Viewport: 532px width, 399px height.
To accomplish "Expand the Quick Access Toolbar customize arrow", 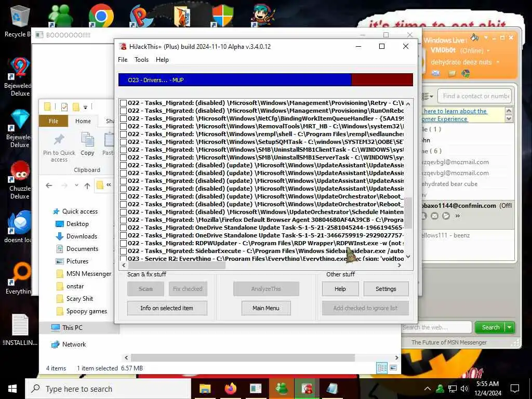I will pyautogui.click(x=86, y=107).
